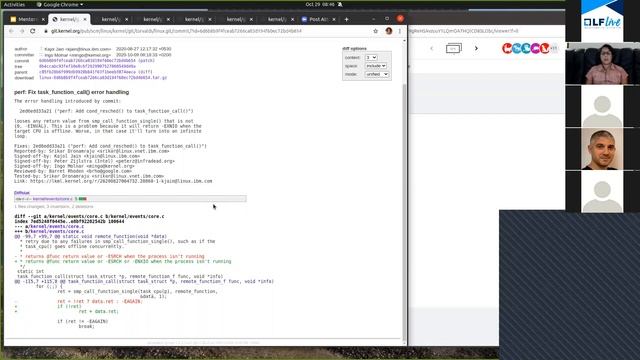
Task: Click the browser address bar URL
Action: pos(176,31)
